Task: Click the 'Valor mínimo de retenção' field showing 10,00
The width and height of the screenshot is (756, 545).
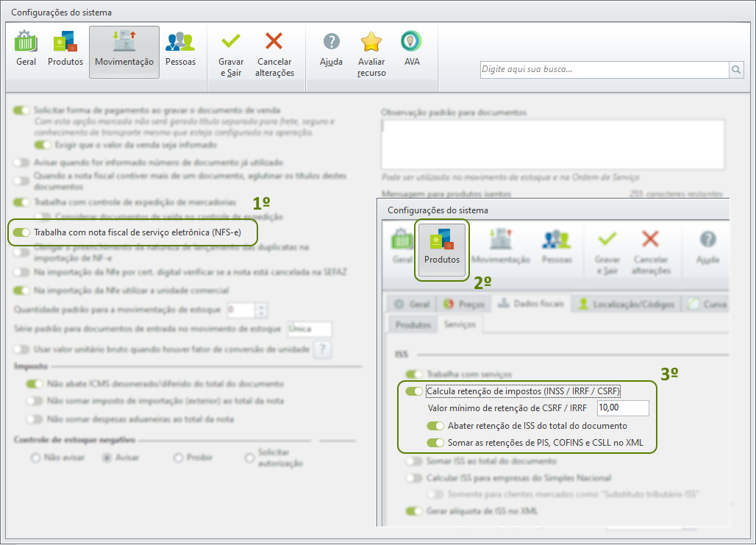Action: pyautogui.click(x=623, y=408)
